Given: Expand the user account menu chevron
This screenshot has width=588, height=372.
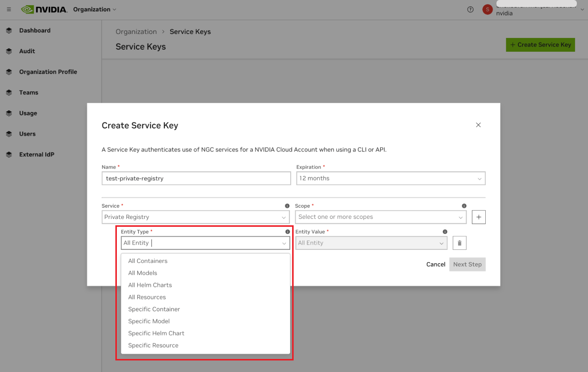Looking at the screenshot, I should [582, 10].
